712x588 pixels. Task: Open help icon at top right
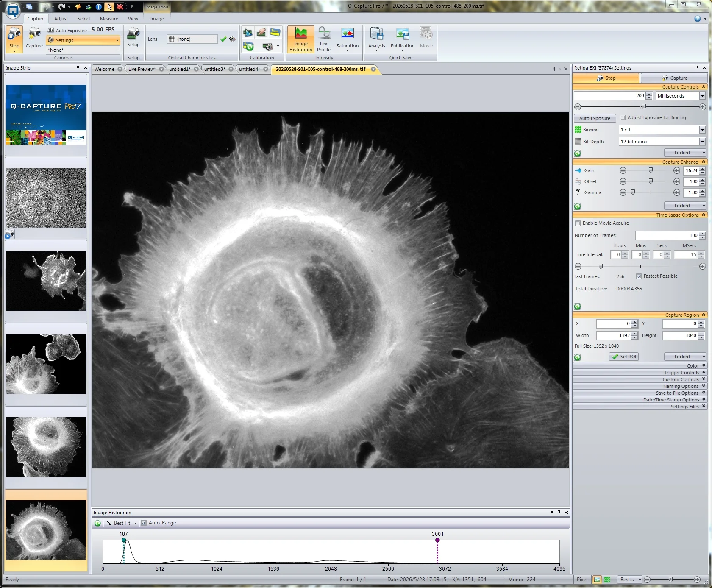pos(697,19)
